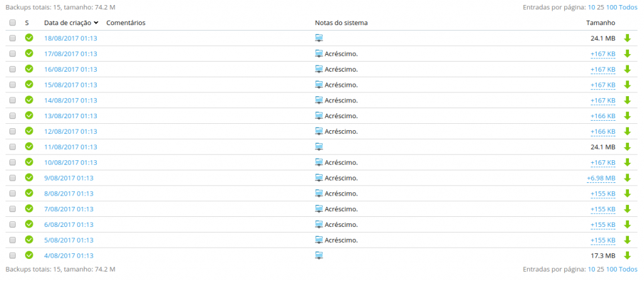Screen dimensions: 644x281
Task: Download the 18/08/2017 backup via green arrow
Action: pyautogui.click(x=627, y=38)
